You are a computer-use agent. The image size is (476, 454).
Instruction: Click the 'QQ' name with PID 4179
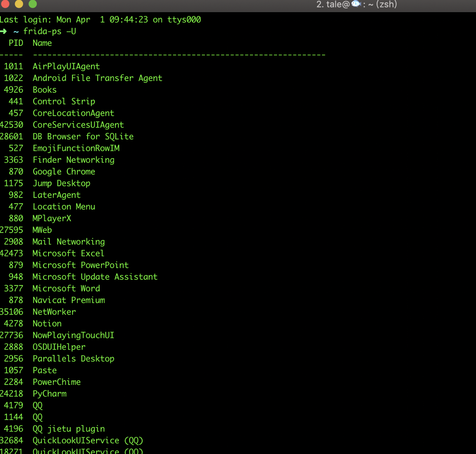[38, 405]
